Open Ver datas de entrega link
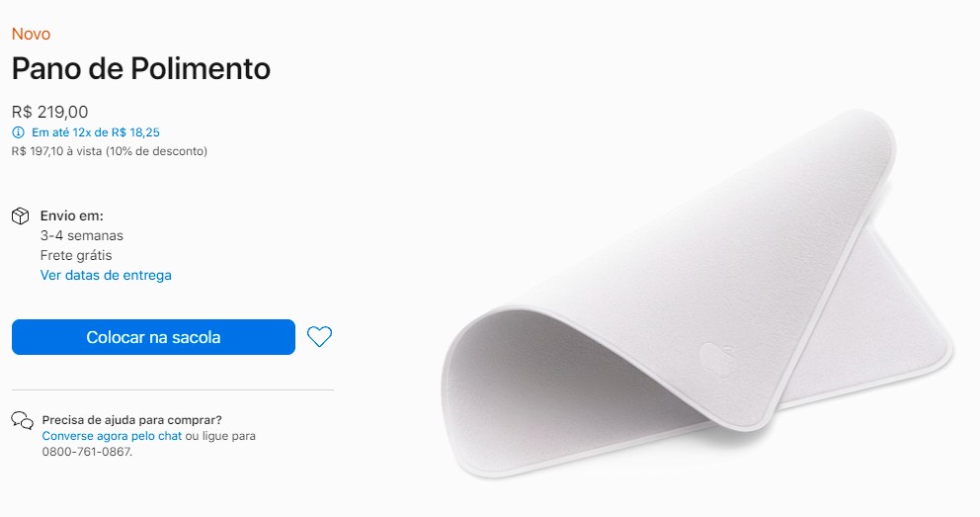This screenshot has width=980, height=517. click(106, 275)
